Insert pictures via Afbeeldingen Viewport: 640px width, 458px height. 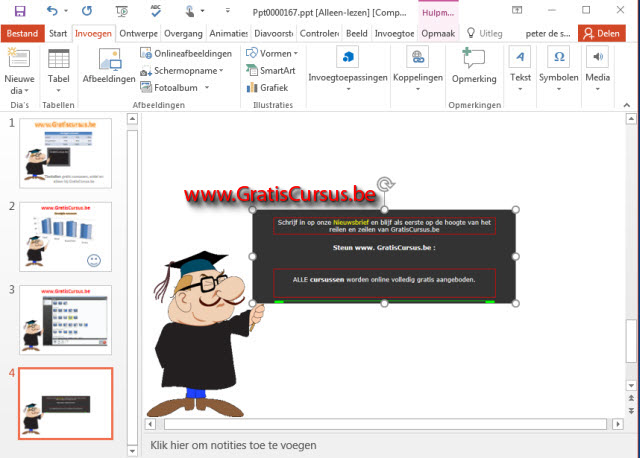[x=109, y=65]
